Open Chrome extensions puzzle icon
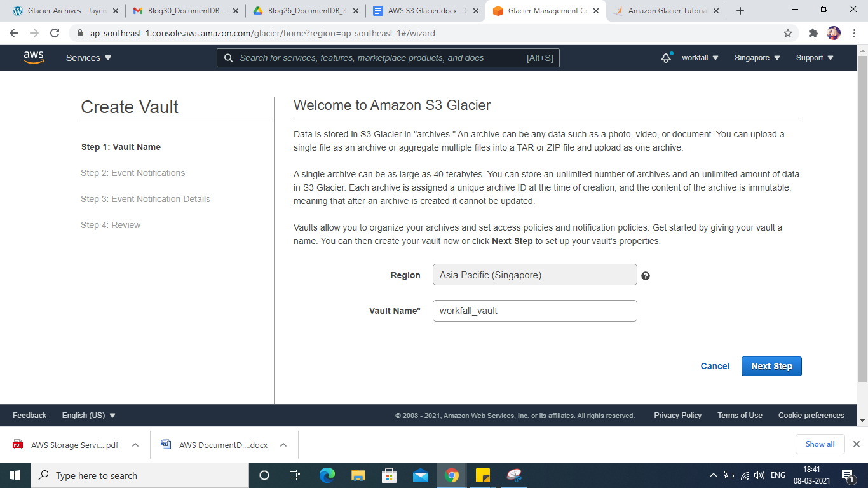The width and height of the screenshot is (868, 488). [813, 33]
